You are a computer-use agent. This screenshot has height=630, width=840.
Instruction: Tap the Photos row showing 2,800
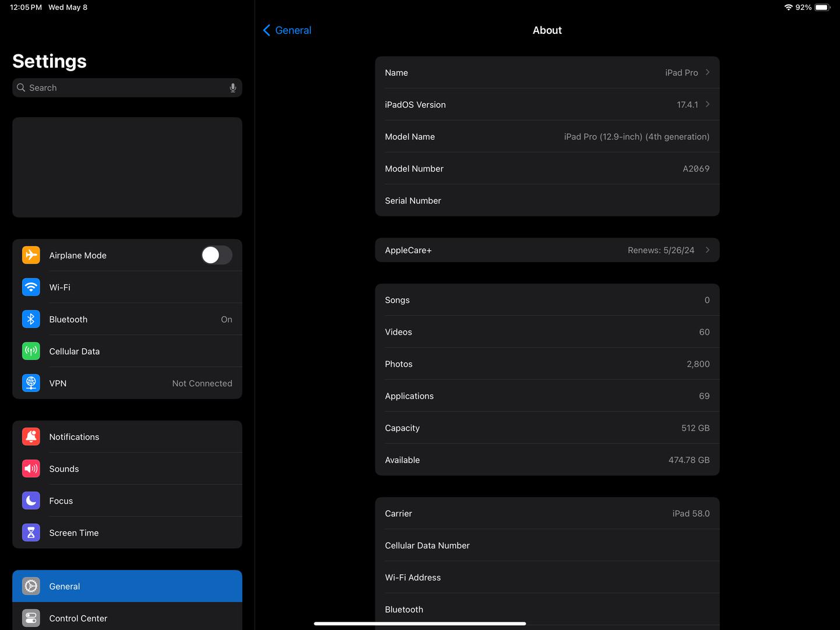[547, 364]
